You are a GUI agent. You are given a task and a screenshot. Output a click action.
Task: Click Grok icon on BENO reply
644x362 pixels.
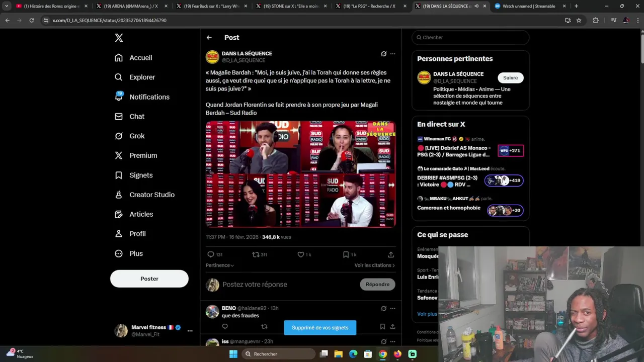click(x=384, y=308)
